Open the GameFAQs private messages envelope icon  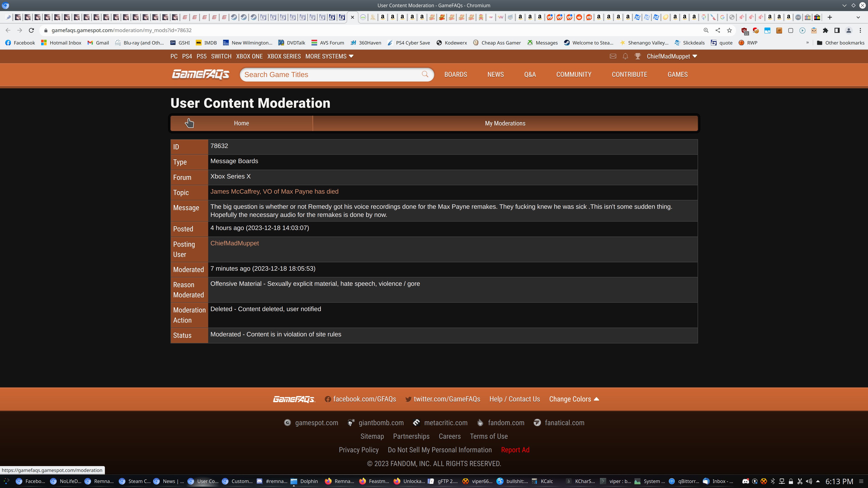point(613,56)
